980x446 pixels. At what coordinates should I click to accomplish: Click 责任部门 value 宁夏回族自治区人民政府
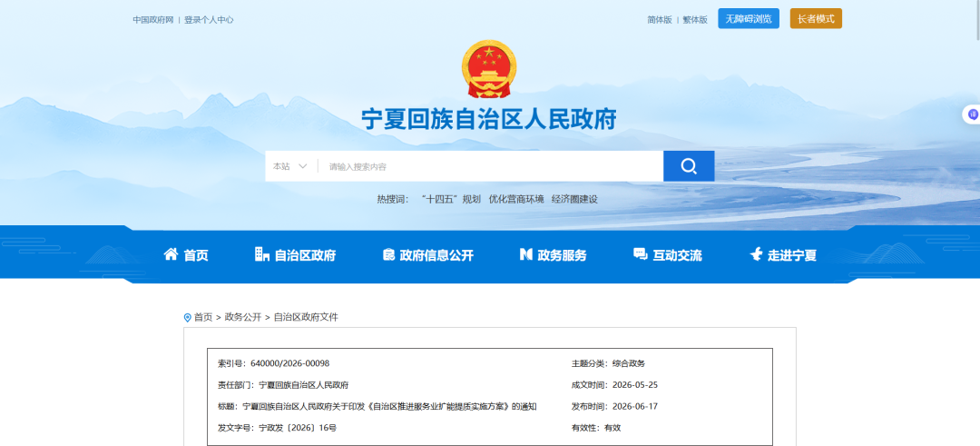(304, 385)
